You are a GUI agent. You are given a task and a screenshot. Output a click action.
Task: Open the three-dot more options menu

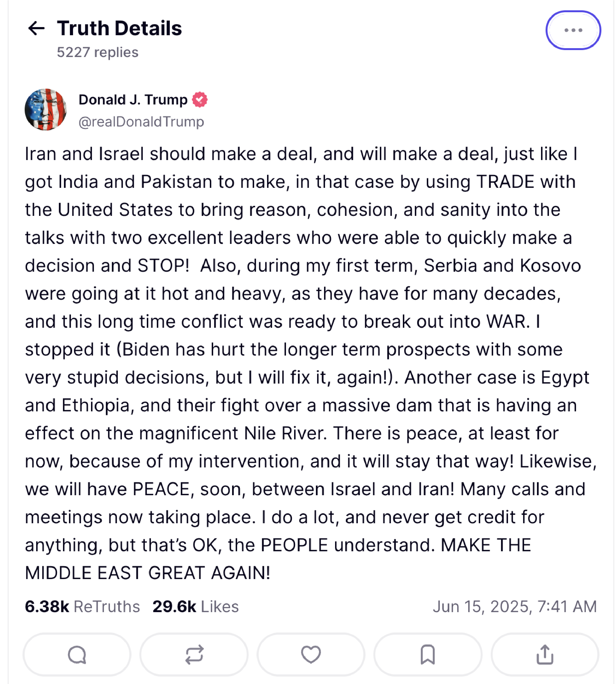(x=573, y=30)
